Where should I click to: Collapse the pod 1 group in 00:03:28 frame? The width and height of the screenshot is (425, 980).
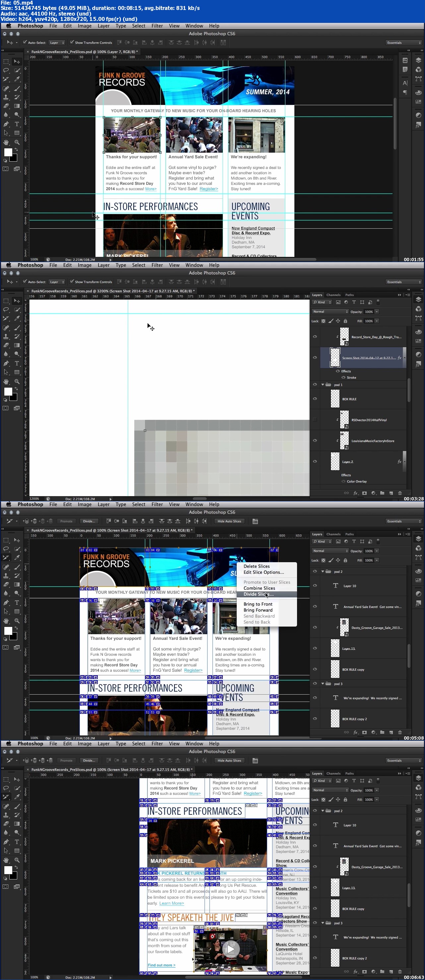coord(323,385)
